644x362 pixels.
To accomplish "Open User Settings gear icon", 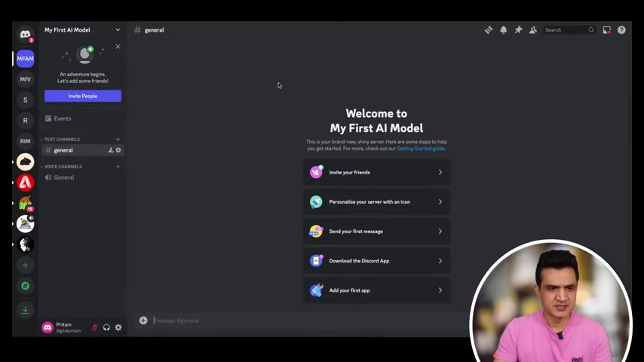I will point(118,327).
